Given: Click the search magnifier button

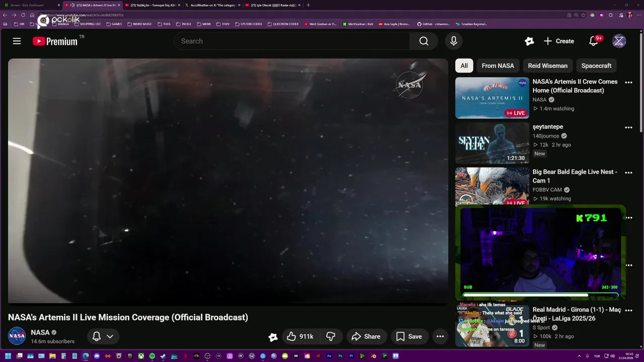Looking at the screenshot, I should [424, 41].
